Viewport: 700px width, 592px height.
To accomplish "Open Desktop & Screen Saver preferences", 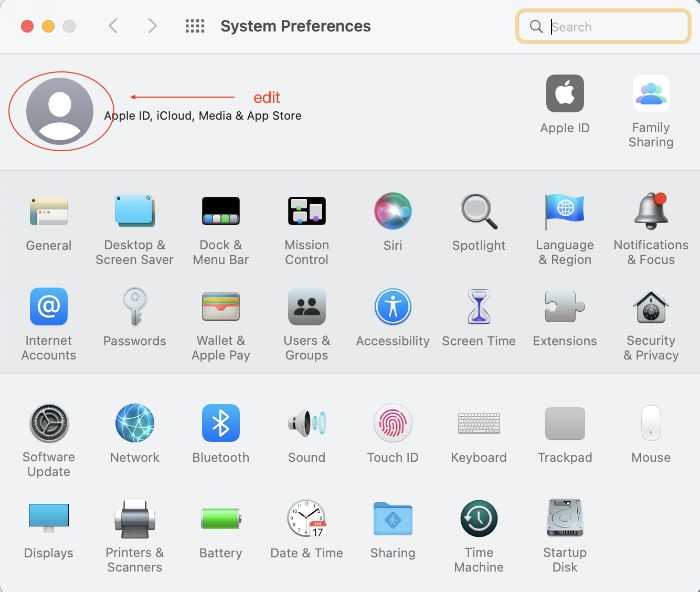I will [x=135, y=212].
